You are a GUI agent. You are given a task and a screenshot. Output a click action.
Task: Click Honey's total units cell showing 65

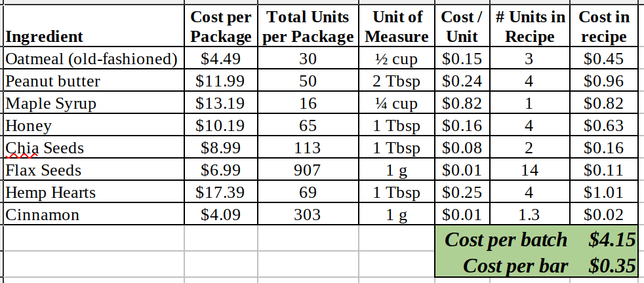[308, 124]
